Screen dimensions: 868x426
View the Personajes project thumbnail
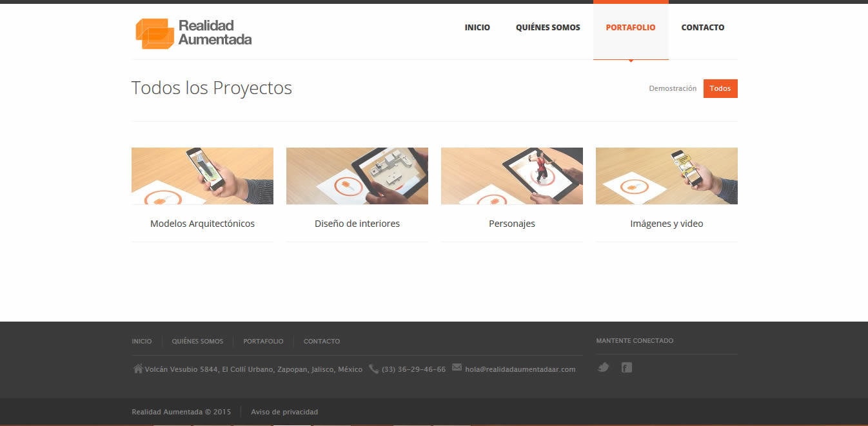[512, 176]
